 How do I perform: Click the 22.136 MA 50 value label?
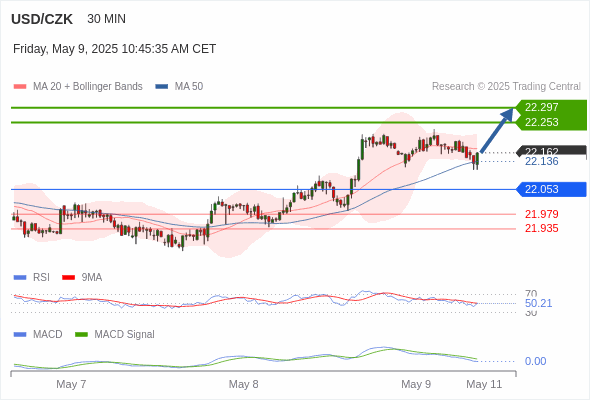[541, 161]
